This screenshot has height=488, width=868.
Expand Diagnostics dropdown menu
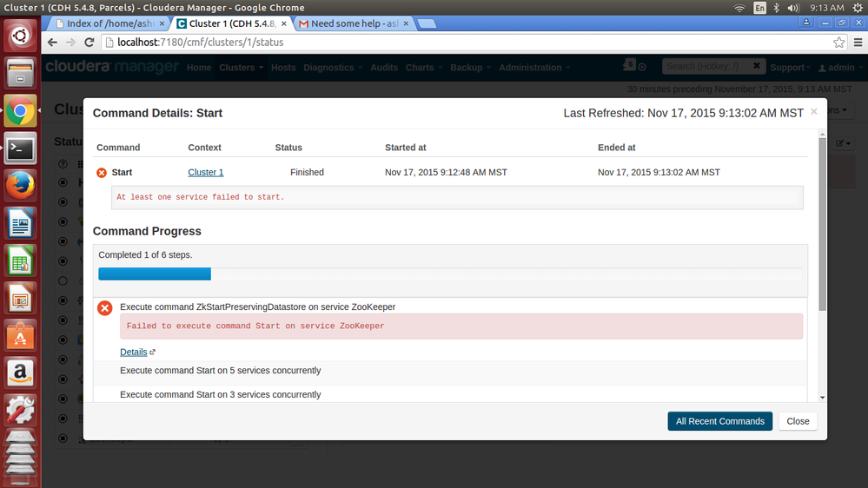coord(333,68)
